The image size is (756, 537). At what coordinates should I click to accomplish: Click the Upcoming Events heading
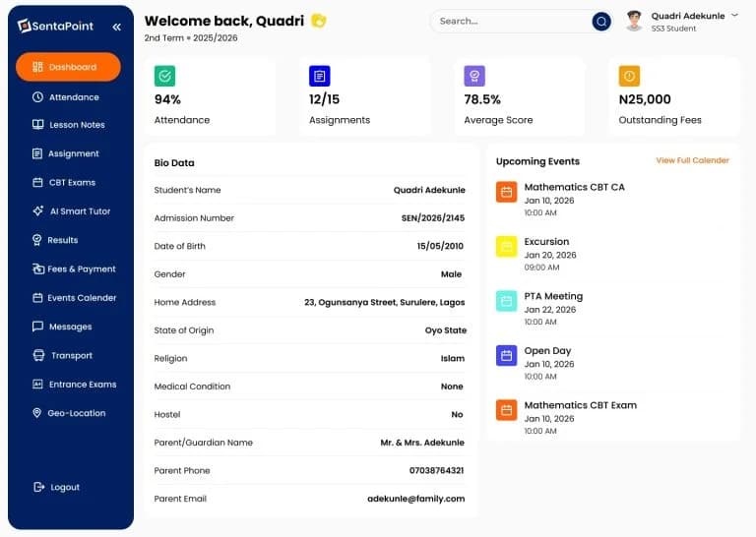click(x=537, y=161)
